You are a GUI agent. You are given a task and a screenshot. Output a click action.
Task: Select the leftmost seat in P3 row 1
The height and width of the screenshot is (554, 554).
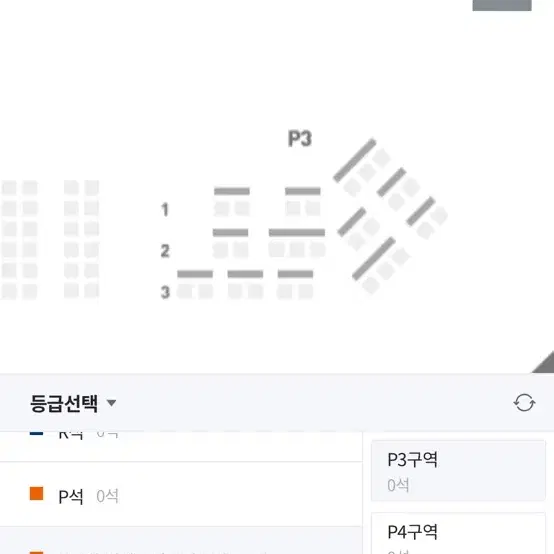coord(222,208)
